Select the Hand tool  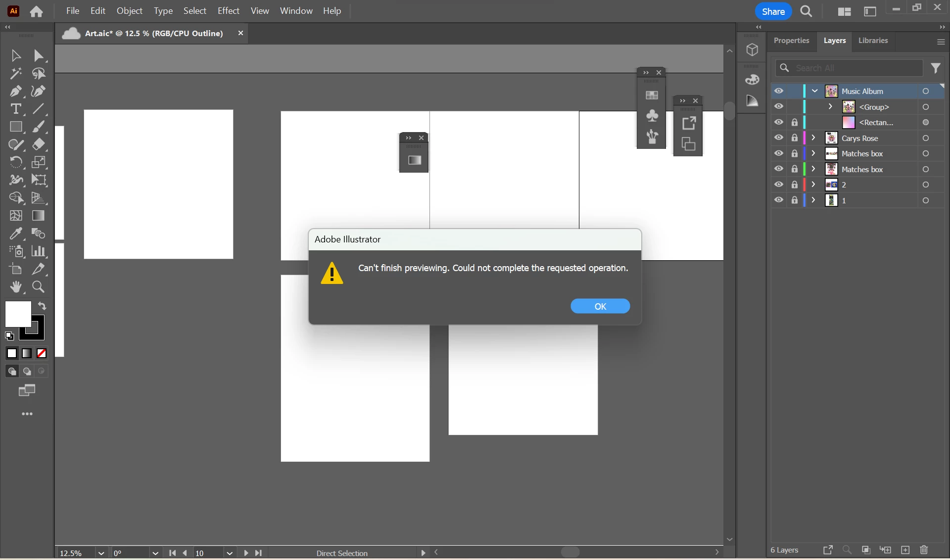tap(15, 287)
